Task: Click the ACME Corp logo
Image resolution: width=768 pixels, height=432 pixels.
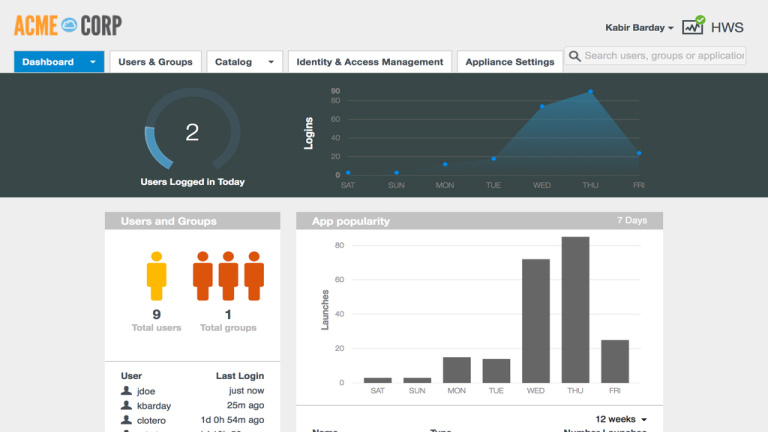Action: (x=68, y=25)
